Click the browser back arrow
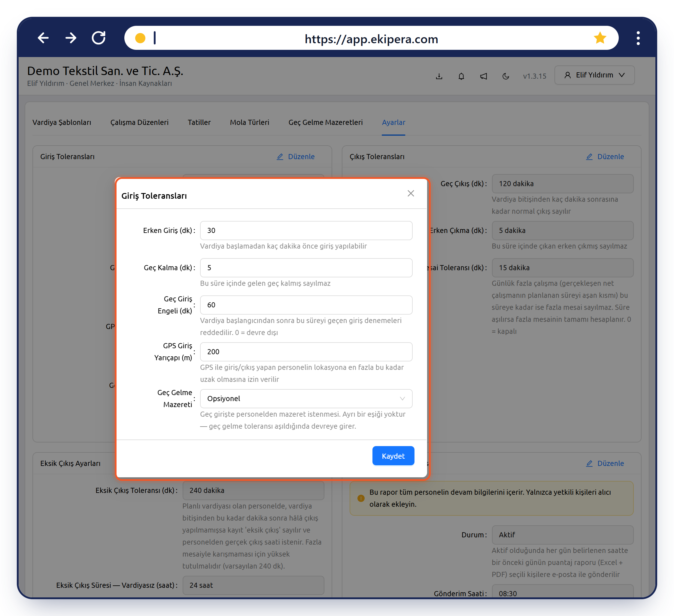The width and height of the screenshot is (674, 616). [43, 38]
